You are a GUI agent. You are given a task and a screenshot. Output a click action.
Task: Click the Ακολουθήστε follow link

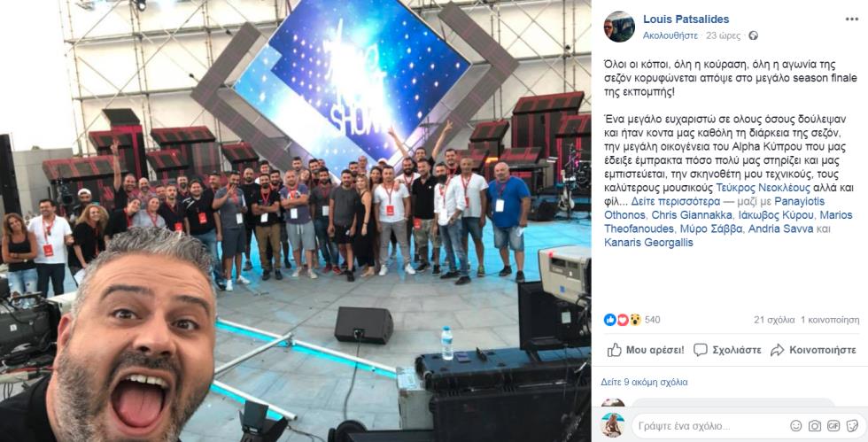[670, 35]
